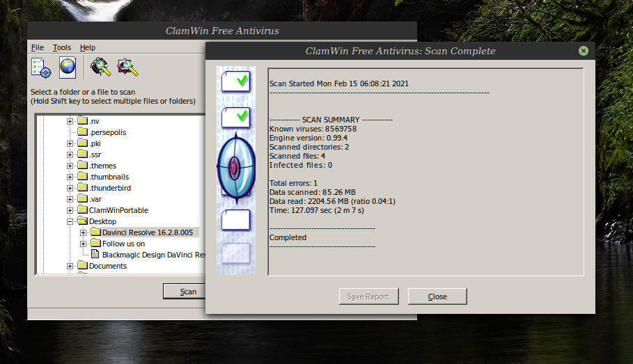Viewport: 633px width, 364px height.
Task: Open the File menu
Action: click(x=38, y=47)
